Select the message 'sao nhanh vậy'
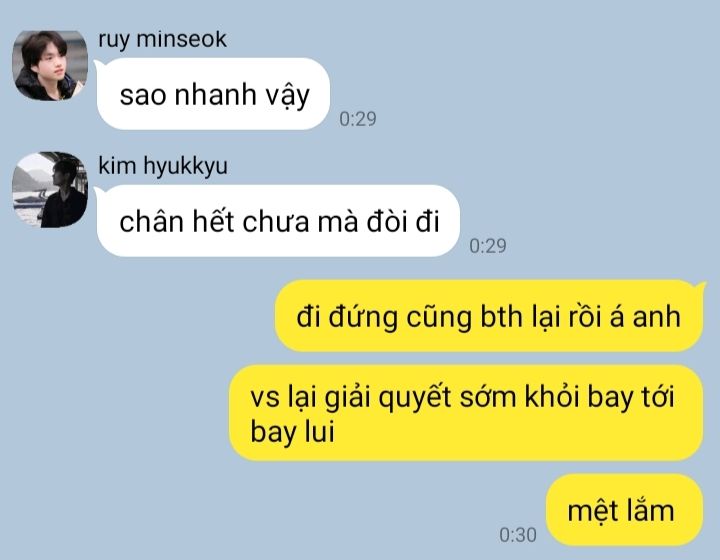This screenshot has width=720, height=560. (x=213, y=94)
